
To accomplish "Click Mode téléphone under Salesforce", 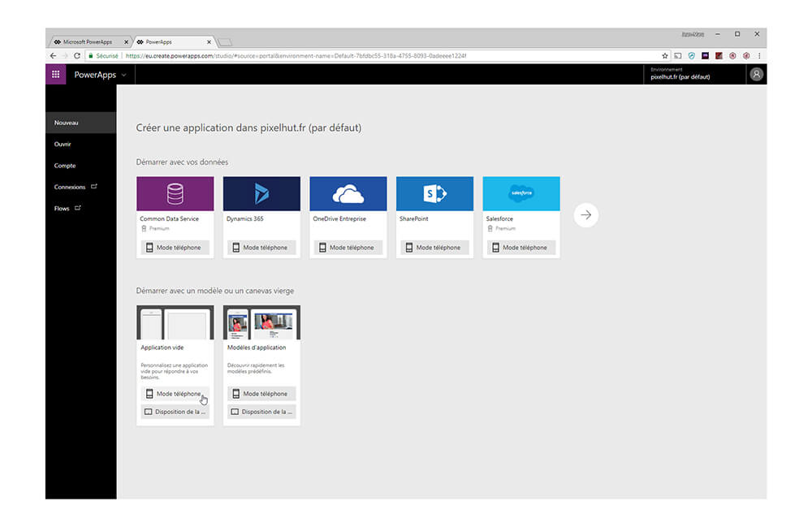I will (x=521, y=248).
